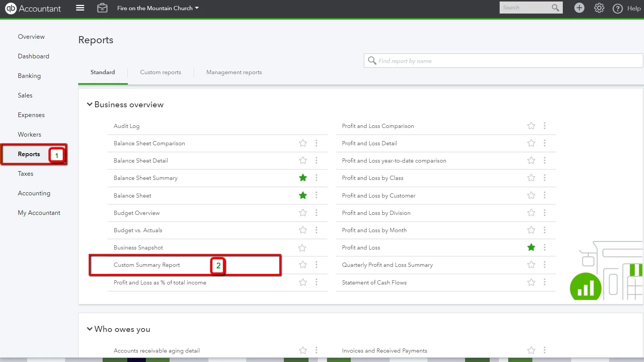Favorite Profit and Loss Comparison star

click(531, 126)
